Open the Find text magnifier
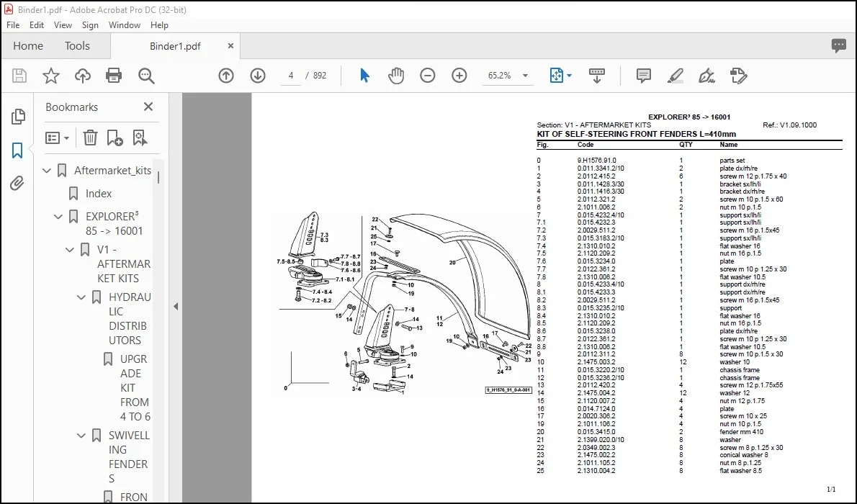The image size is (857, 504). [146, 76]
